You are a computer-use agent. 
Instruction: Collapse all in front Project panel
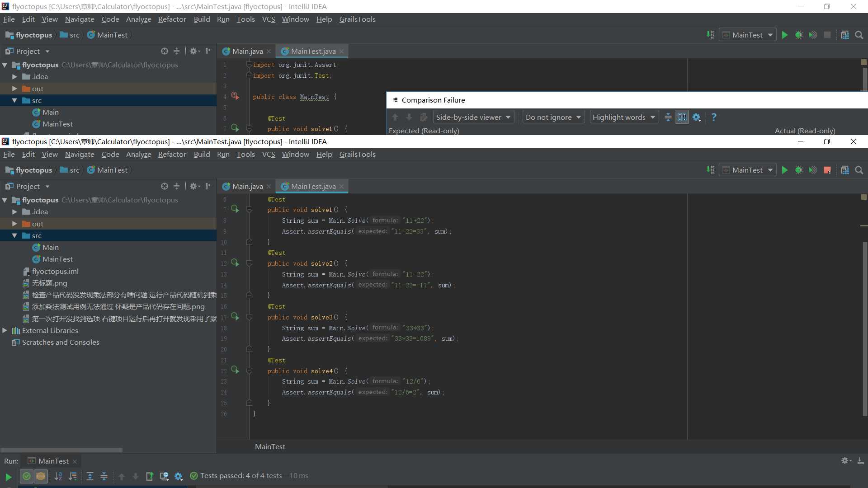[x=176, y=186]
